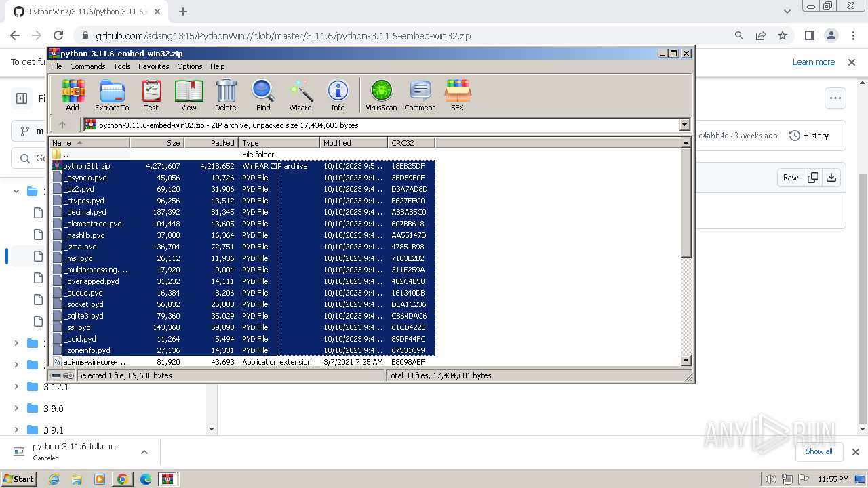This screenshot has height=488, width=868.
Task: Add an archive Comment
Action: click(420, 95)
